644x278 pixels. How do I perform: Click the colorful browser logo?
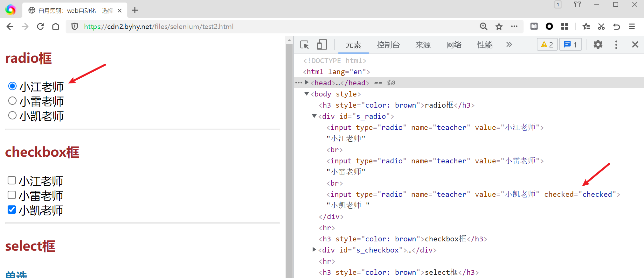coord(10,10)
